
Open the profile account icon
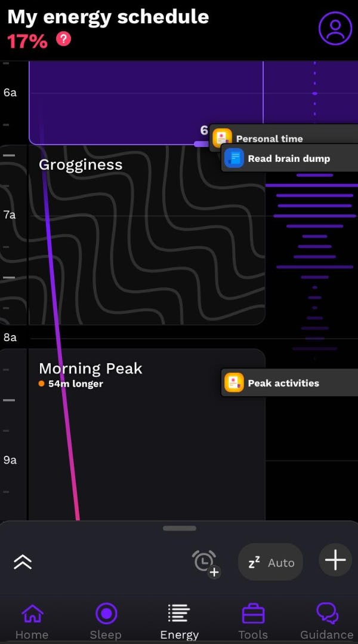tap(335, 27)
